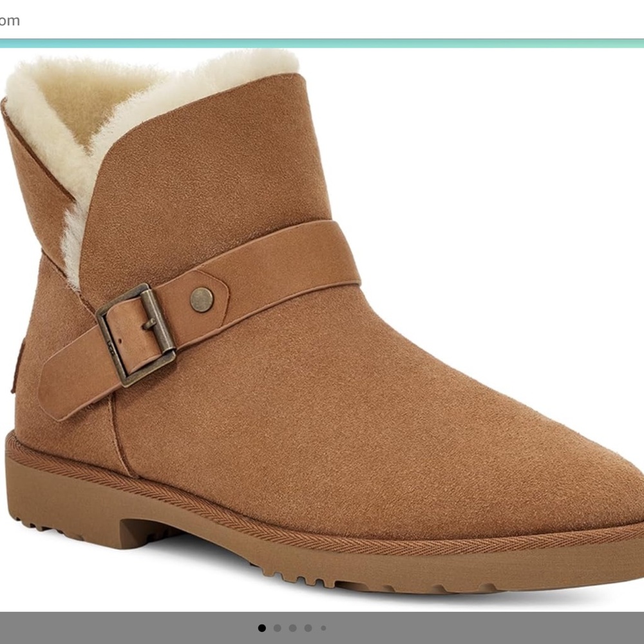Select the fourth carousel dot
This screenshot has height=644, width=644.
(308, 628)
